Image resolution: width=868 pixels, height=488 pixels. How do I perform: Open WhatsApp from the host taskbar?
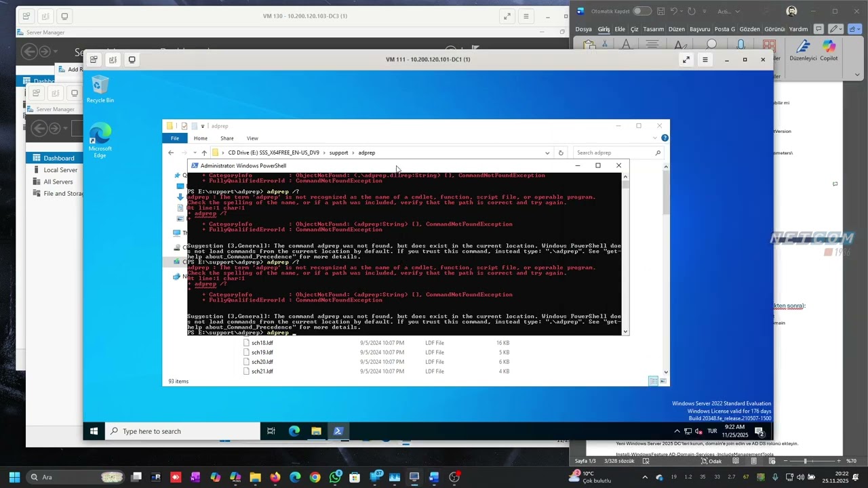[335, 477]
